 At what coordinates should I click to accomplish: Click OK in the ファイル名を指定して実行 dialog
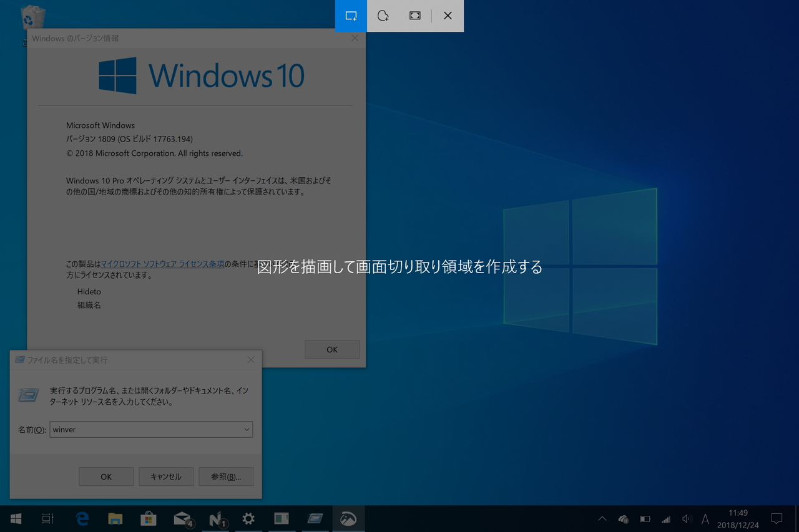106,476
